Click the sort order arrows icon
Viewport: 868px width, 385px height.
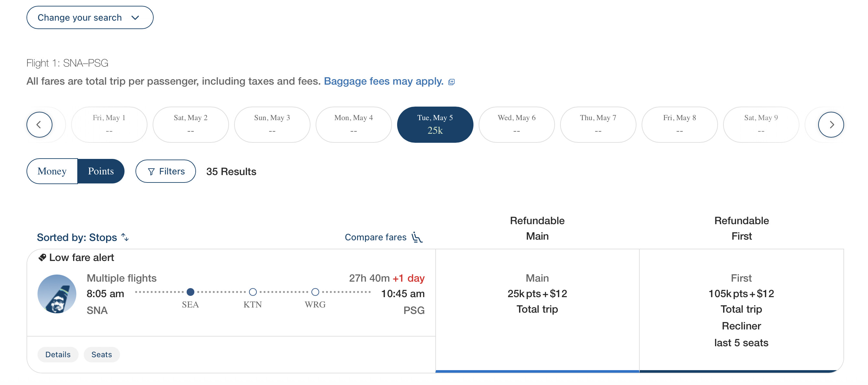(125, 237)
